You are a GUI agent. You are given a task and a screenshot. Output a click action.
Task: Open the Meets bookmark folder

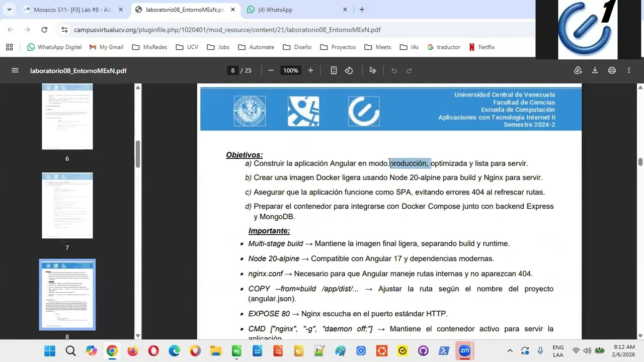[x=377, y=47]
